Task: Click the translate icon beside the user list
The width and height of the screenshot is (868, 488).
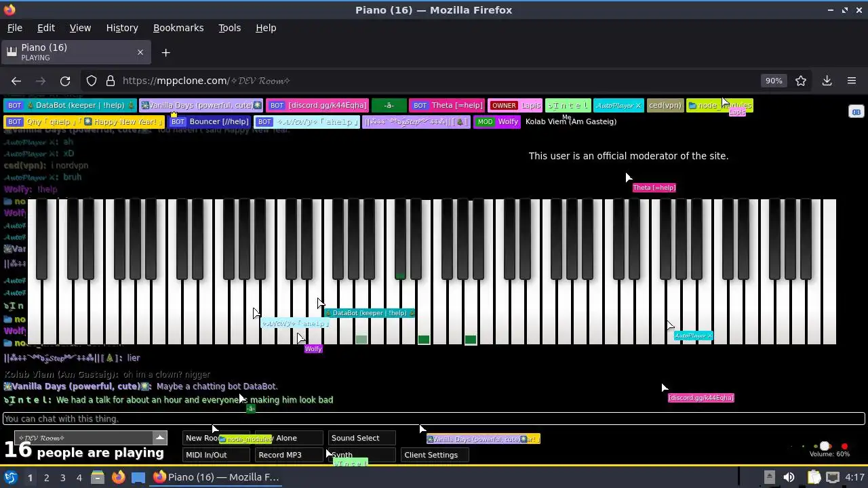Action: point(856,112)
